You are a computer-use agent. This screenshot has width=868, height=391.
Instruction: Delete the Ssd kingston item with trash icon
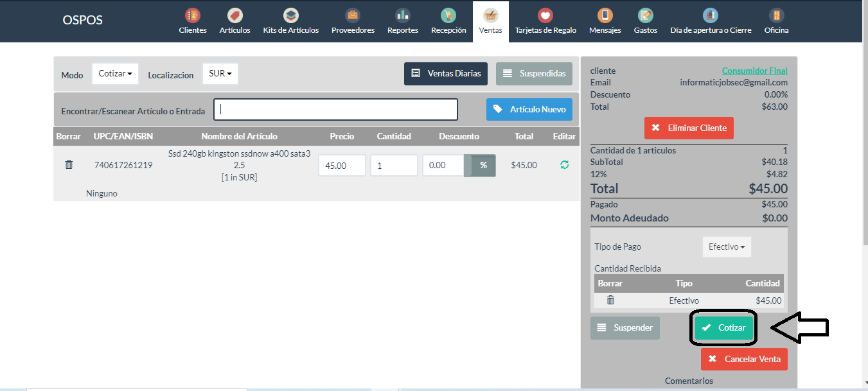click(69, 165)
